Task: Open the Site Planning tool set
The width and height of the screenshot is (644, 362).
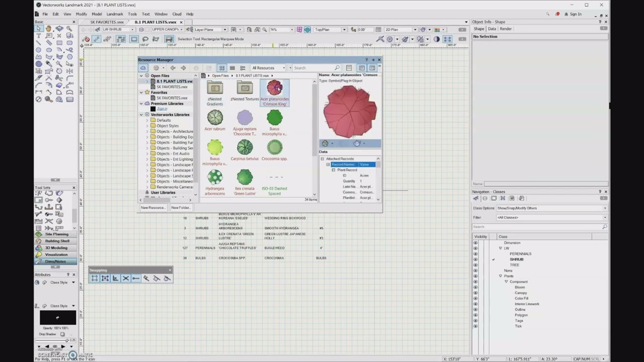Action: point(56,234)
